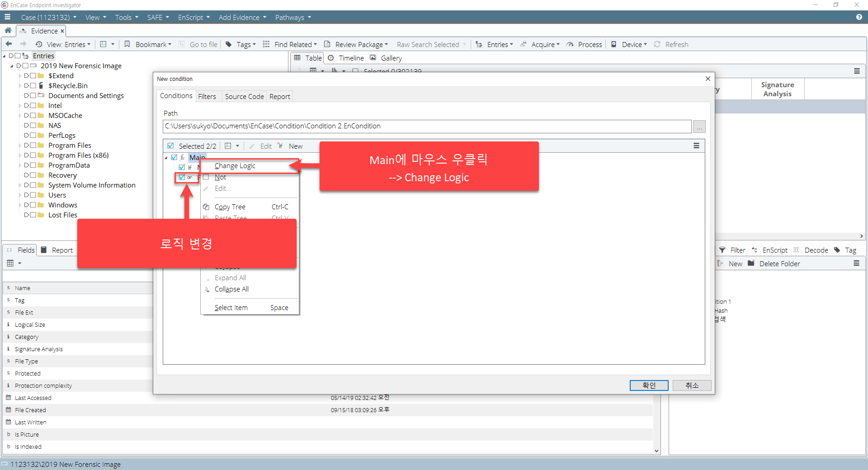Viewport: 868px width, 470px height.
Task: Click the Tags icon in toolbar
Action: point(229,44)
